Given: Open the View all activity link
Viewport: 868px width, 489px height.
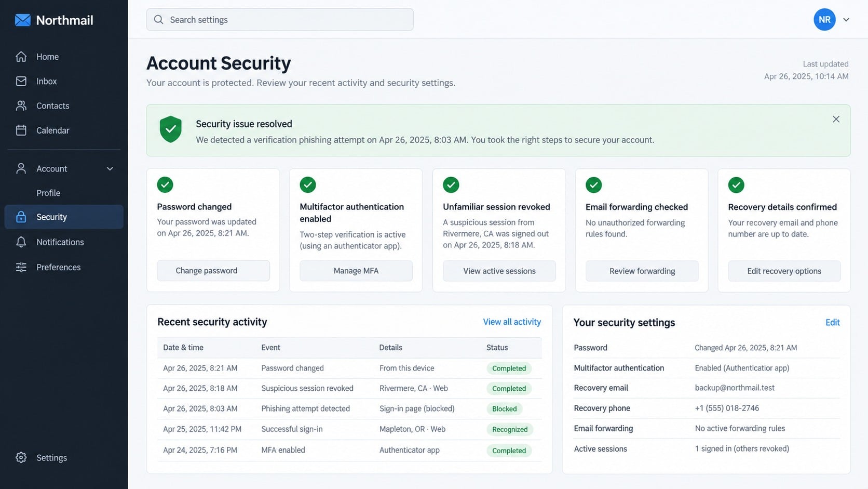Looking at the screenshot, I should click(512, 322).
